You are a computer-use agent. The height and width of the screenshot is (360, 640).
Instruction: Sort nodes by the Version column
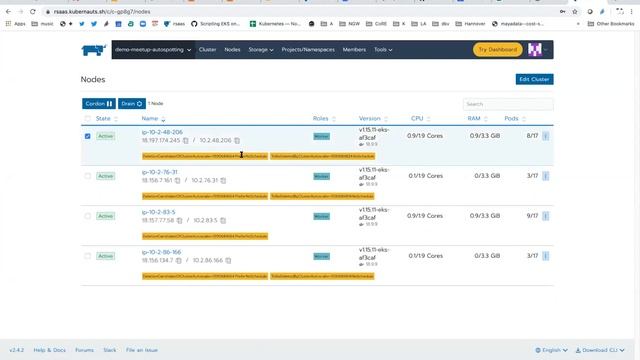point(373,118)
